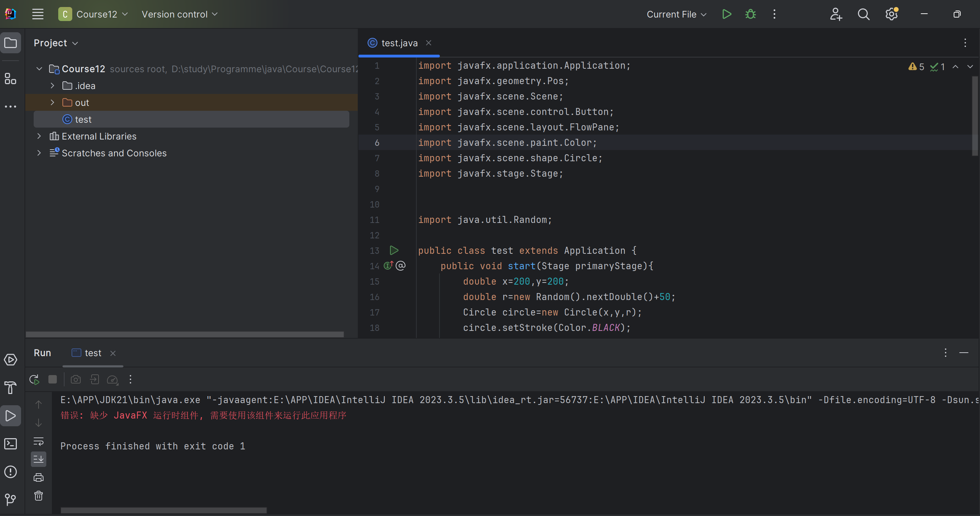Click 'Process finished with exit code 1' text

click(x=153, y=446)
